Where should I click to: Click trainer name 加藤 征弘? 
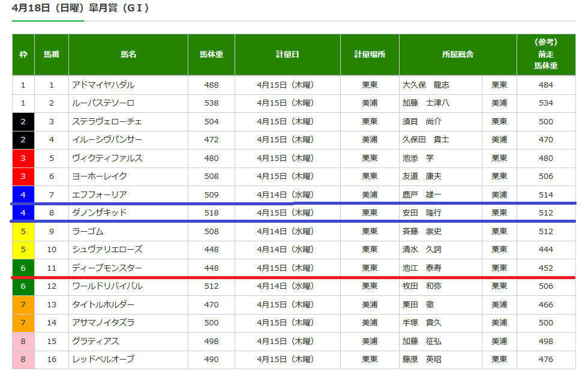coord(422,342)
